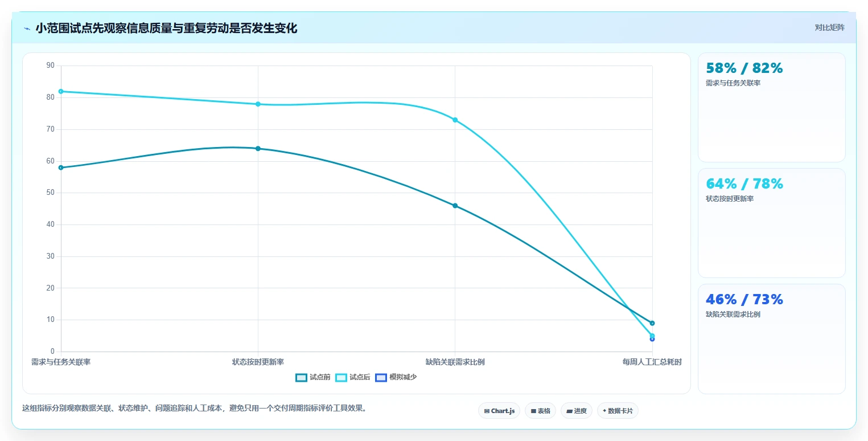Click the 试点前 data point at 58
This screenshot has width=868, height=441.
click(x=61, y=168)
